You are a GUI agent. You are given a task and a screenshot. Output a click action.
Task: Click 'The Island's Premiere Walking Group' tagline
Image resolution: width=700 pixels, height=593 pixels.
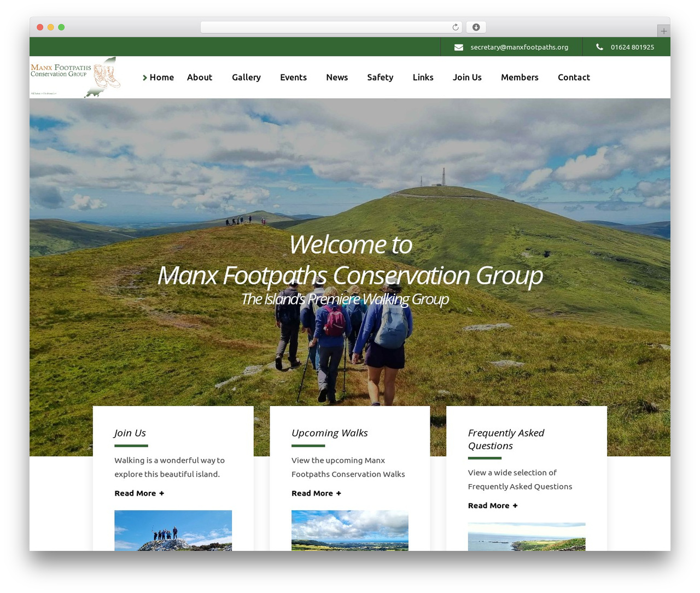click(345, 299)
